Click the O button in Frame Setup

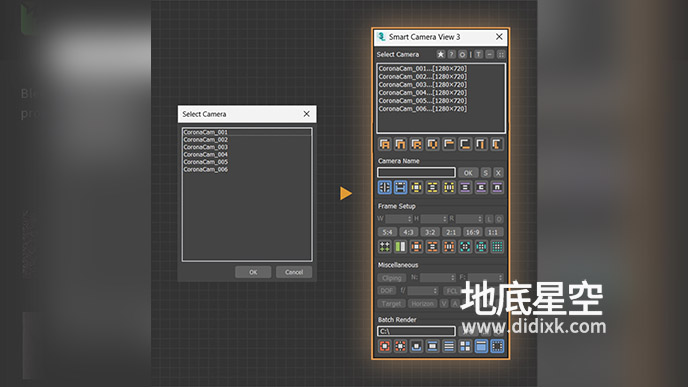(x=499, y=219)
